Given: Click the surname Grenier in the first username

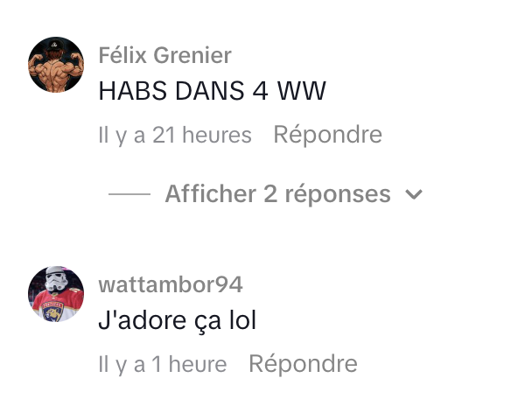Looking at the screenshot, I should (192, 55).
